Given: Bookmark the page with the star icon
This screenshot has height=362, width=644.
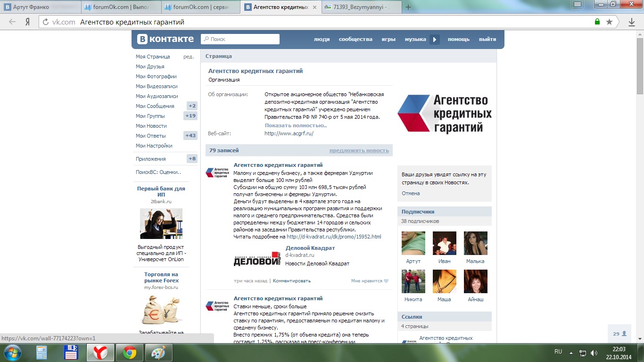Looking at the screenshot, I should tap(609, 22).
